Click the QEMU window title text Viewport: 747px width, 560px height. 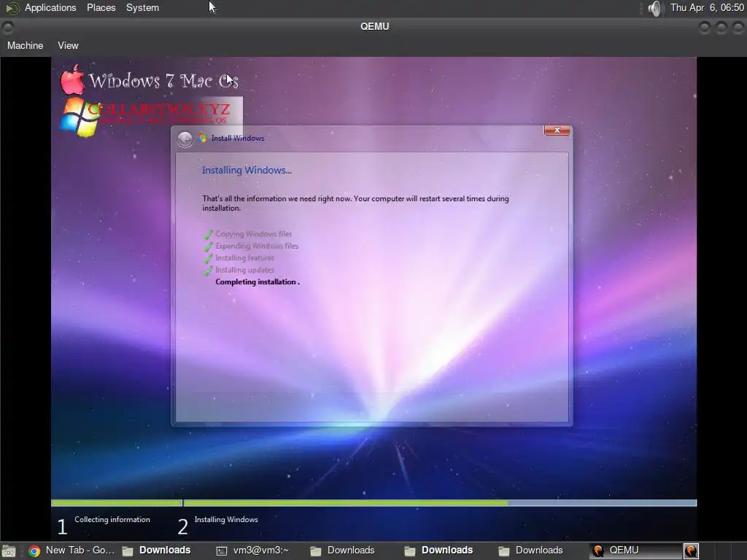point(375,27)
